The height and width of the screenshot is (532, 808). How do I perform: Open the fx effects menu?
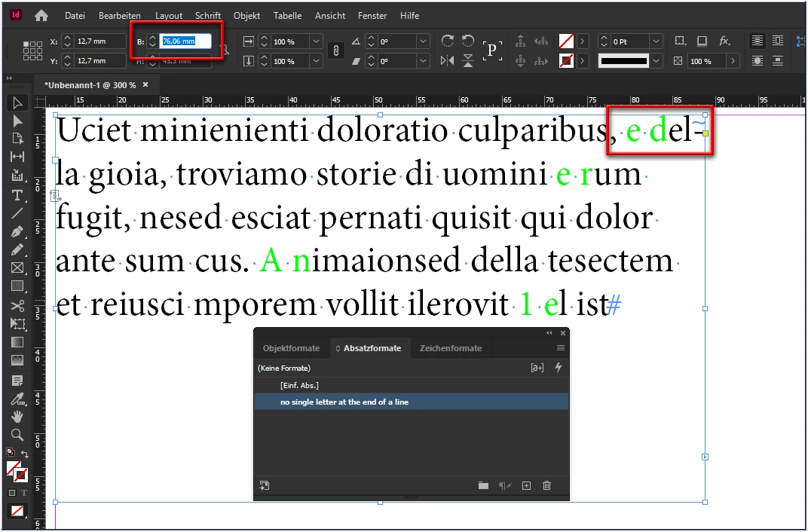pyautogui.click(x=724, y=41)
